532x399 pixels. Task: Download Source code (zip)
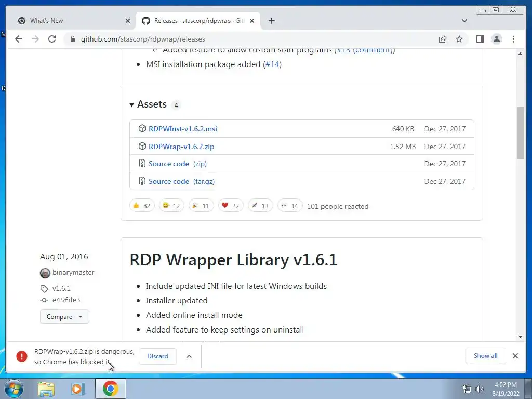(178, 164)
